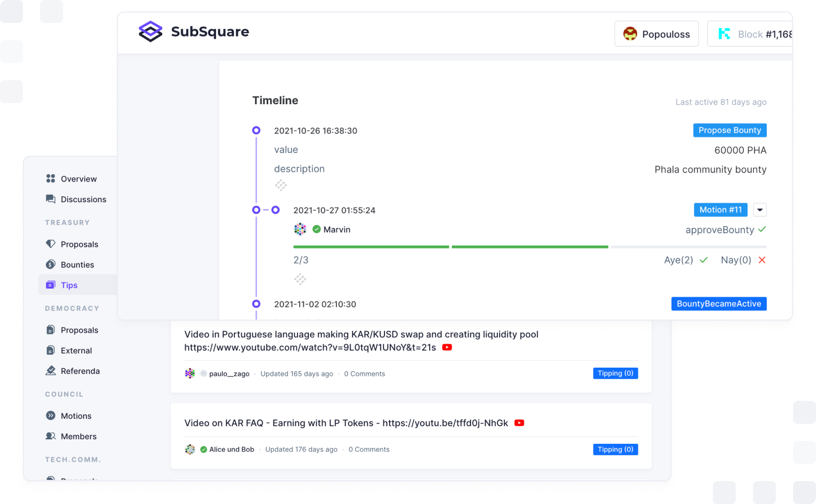The image size is (816, 504).
Task: Click the Discussions chat icon
Action: click(50, 199)
